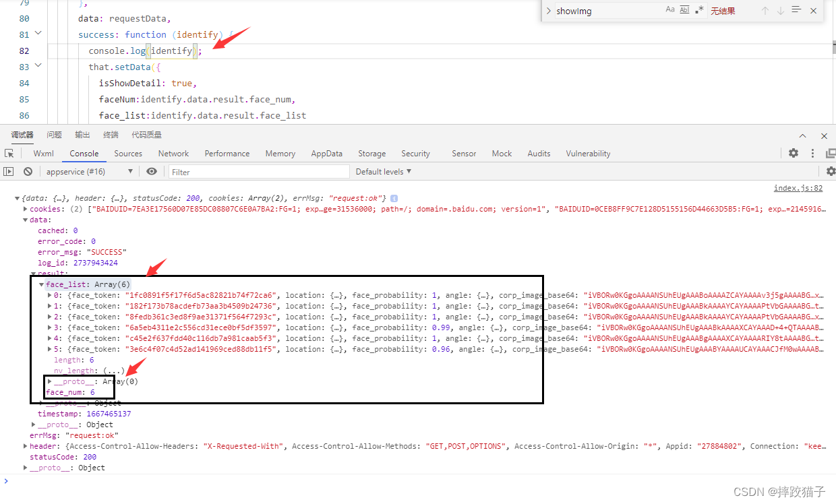This screenshot has height=504, width=836.
Task: Enable regular expression search option
Action: click(699, 10)
